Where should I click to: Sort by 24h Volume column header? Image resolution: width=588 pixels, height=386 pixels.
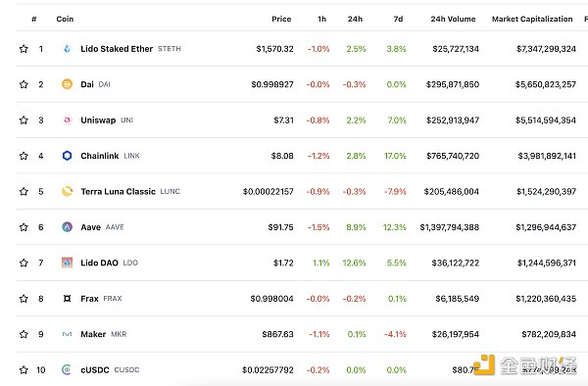point(453,19)
